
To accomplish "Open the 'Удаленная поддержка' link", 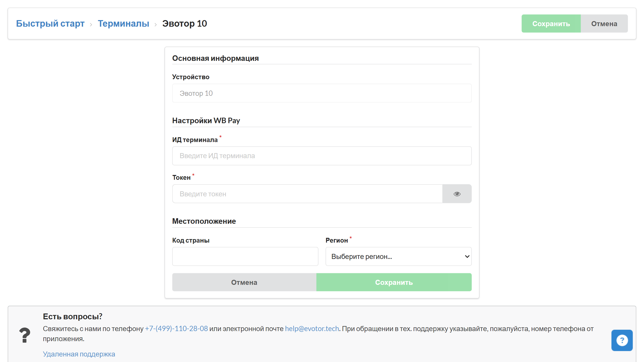I will pyautogui.click(x=79, y=354).
